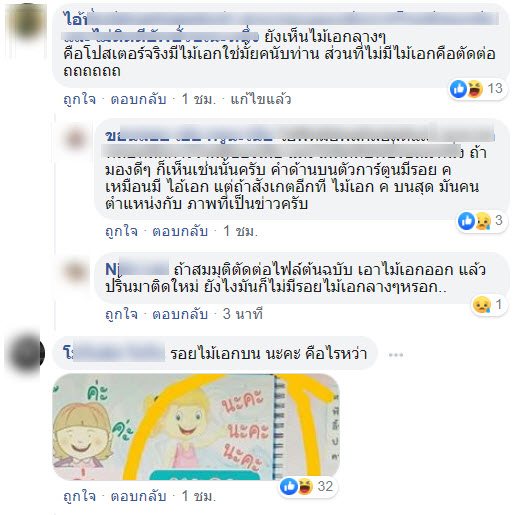Click the sad emoji reaction with 1
The width and height of the screenshot is (529, 515).
point(481,305)
